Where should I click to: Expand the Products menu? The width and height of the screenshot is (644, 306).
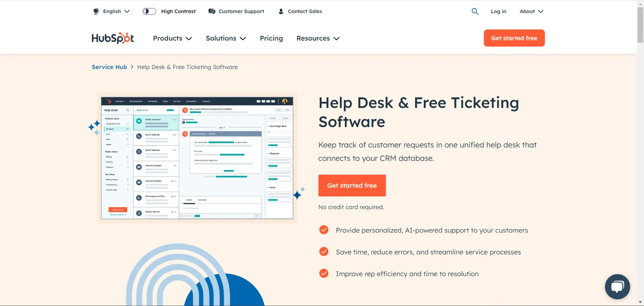172,38
